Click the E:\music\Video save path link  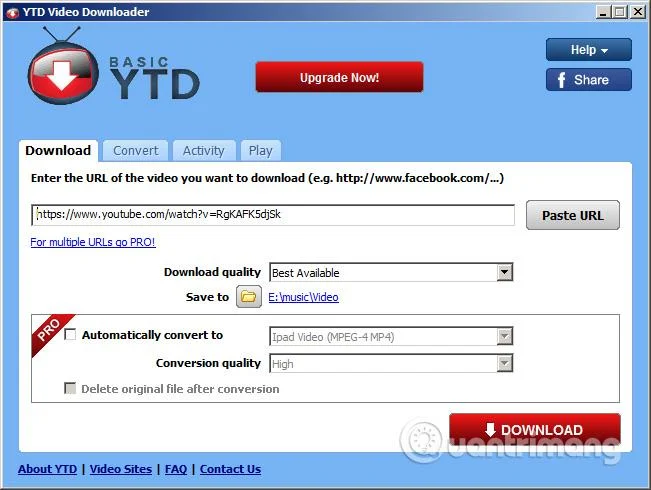[303, 297]
